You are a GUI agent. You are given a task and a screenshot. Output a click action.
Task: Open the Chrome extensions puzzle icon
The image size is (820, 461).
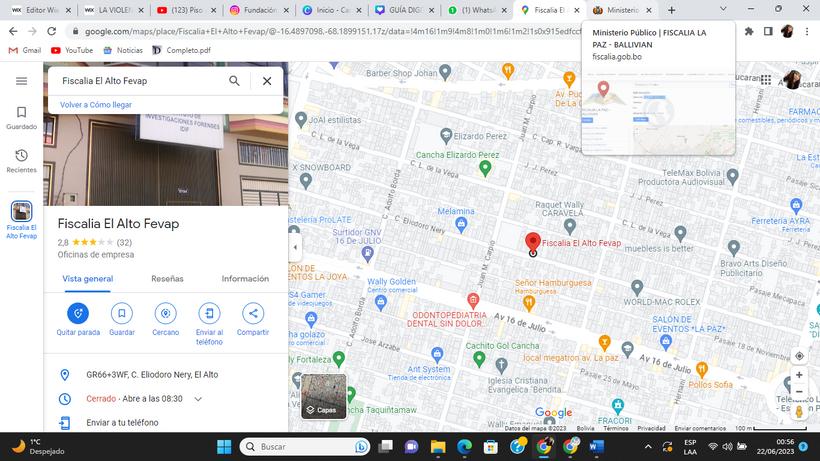(x=749, y=31)
